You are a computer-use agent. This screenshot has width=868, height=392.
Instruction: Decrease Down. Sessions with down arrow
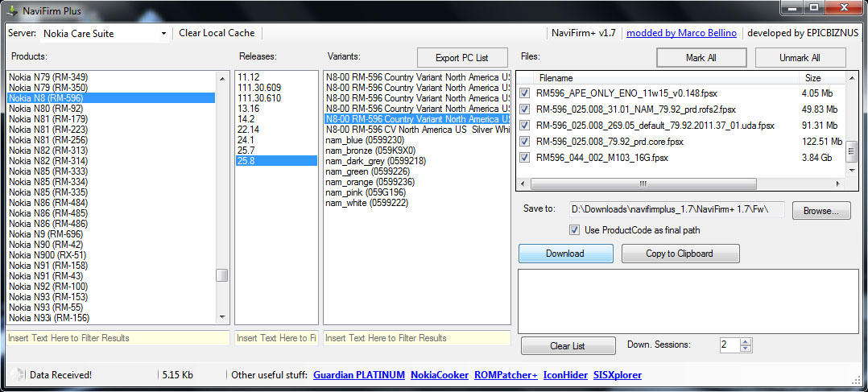click(x=746, y=349)
